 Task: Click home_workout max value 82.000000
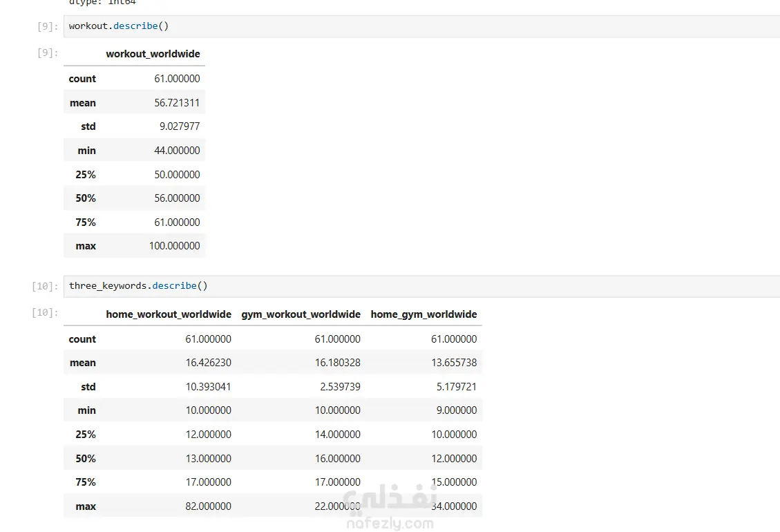208,506
